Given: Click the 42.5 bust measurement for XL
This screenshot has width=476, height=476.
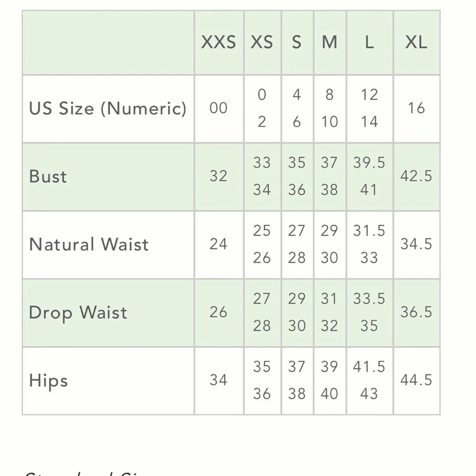Looking at the screenshot, I should pos(416,177).
